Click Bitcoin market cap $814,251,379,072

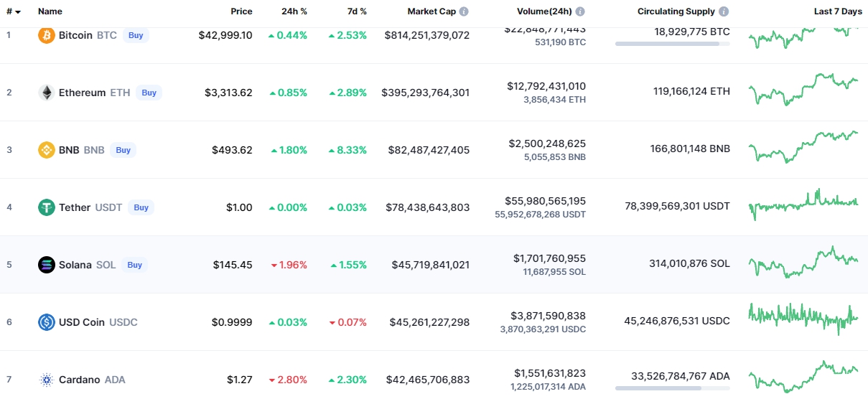coord(427,35)
